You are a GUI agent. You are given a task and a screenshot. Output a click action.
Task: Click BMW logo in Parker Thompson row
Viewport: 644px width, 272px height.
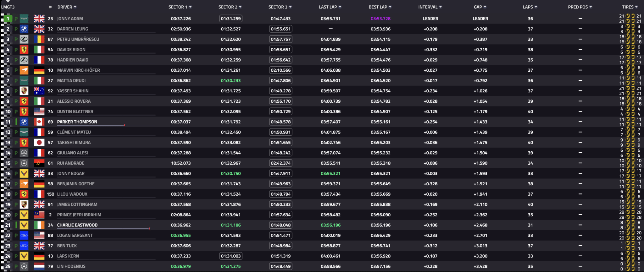tap(24, 122)
